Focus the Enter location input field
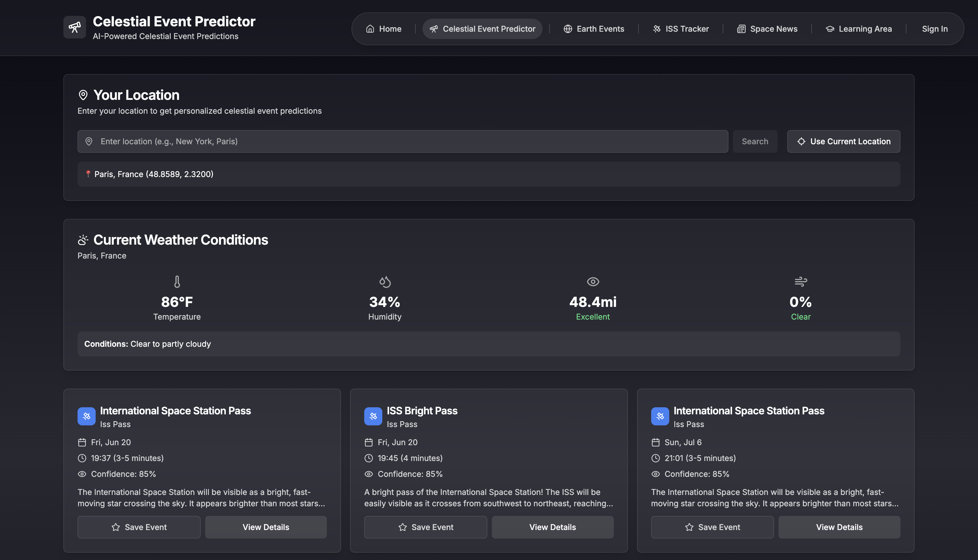The height and width of the screenshot is (560, 978). coord(402,141)
